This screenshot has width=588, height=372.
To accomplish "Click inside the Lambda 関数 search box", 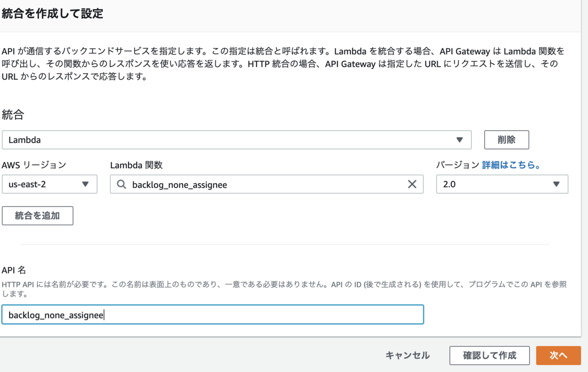I will (245, 184).
